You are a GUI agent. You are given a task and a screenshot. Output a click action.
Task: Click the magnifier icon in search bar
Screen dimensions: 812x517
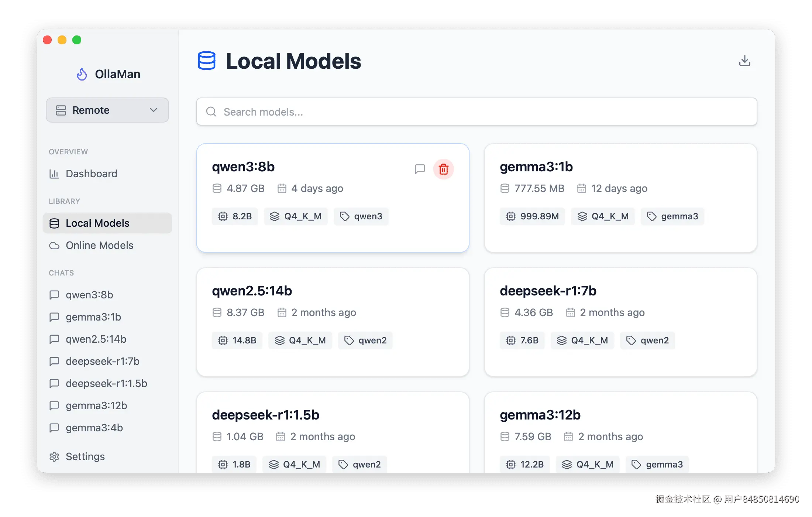[x=211, y=112]
